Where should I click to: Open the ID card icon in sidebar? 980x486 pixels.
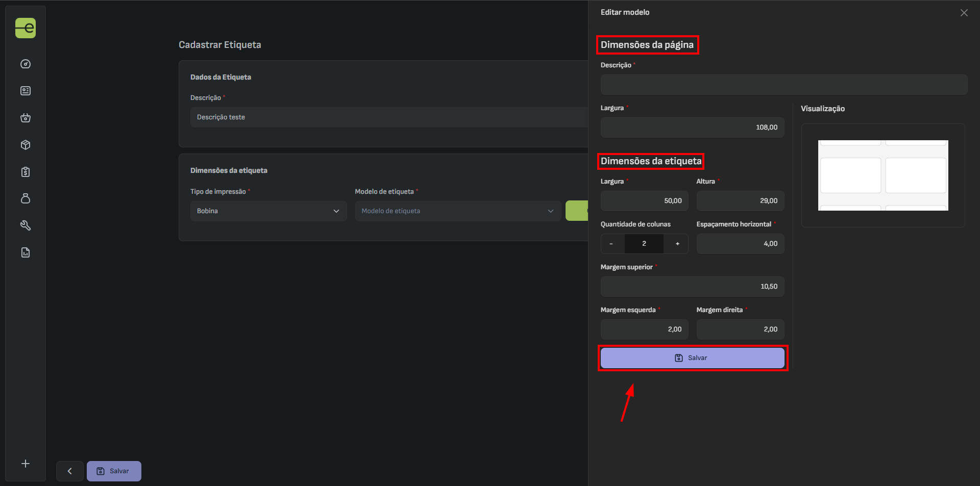pyautogui.click(x=26, y=91)
